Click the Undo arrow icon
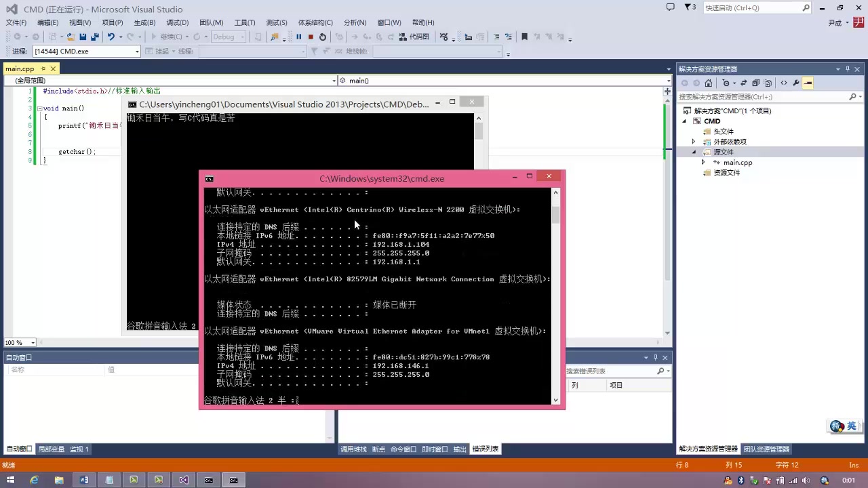This screenshot has height=488, width=868. tap(111, 37)
